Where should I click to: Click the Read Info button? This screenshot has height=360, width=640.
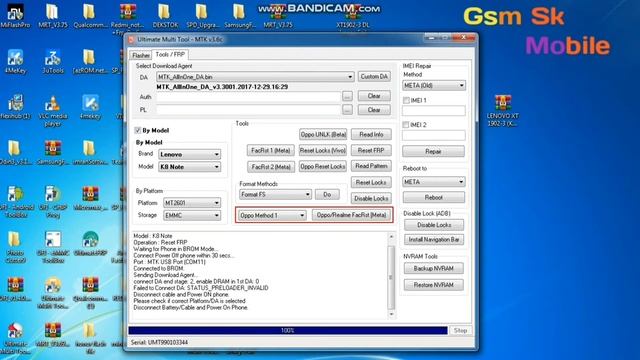coord(371,134)
